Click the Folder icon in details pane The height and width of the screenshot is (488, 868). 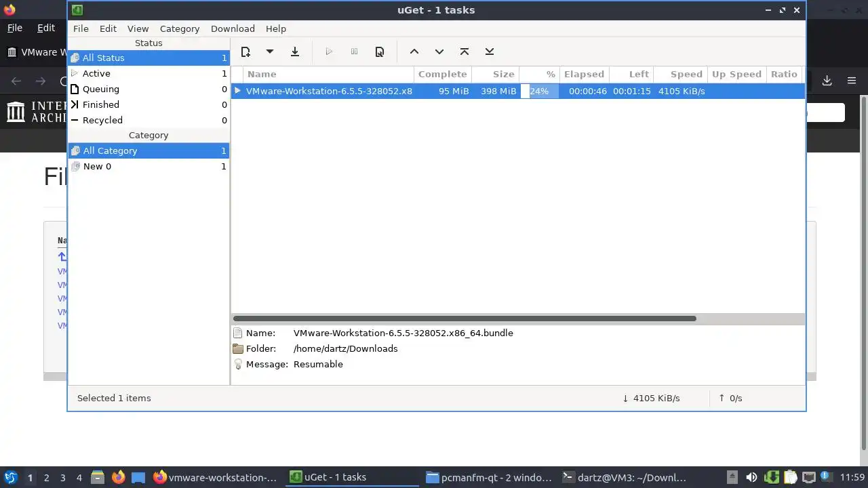[237, 348]
